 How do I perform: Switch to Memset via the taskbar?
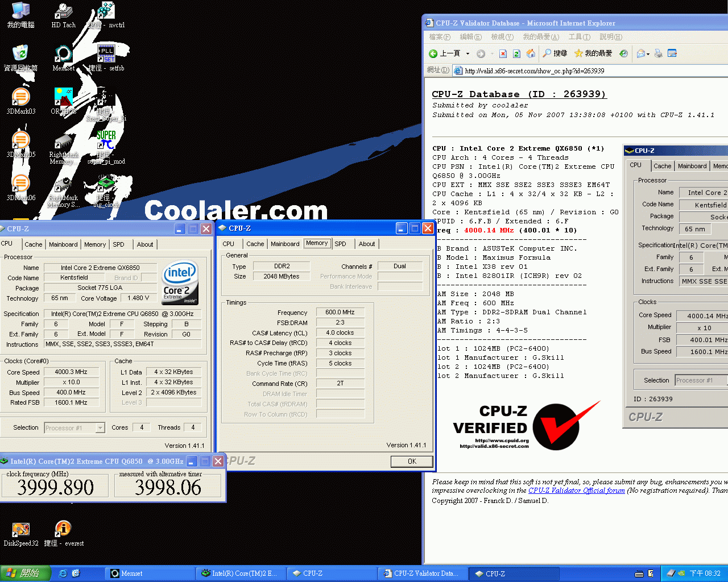click(150, 573)
